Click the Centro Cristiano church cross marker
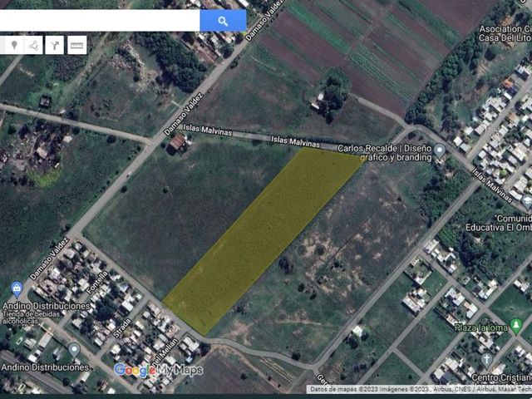532x399 pixels. coord(487,361)
